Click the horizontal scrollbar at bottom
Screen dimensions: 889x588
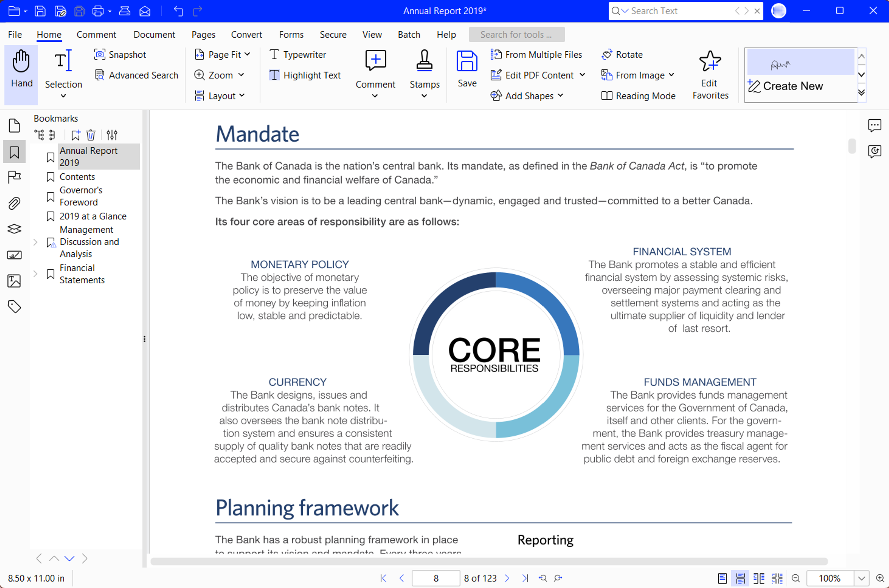click(489, 561)
